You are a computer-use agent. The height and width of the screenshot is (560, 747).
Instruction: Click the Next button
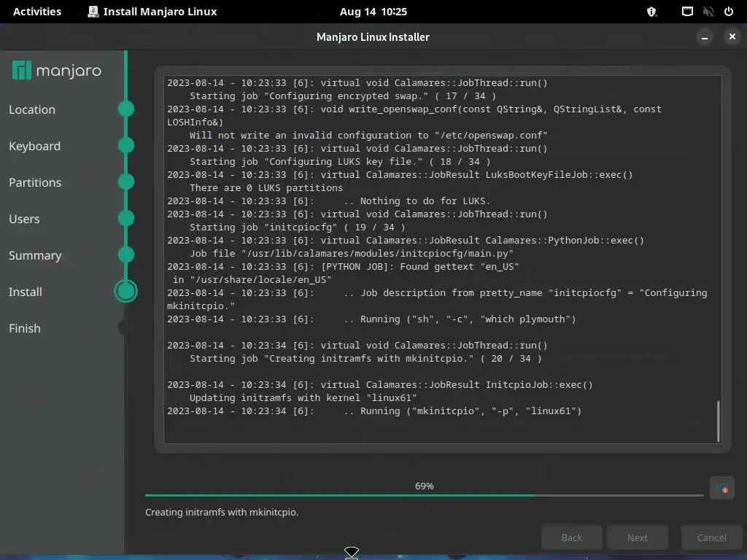pos(638,537)
